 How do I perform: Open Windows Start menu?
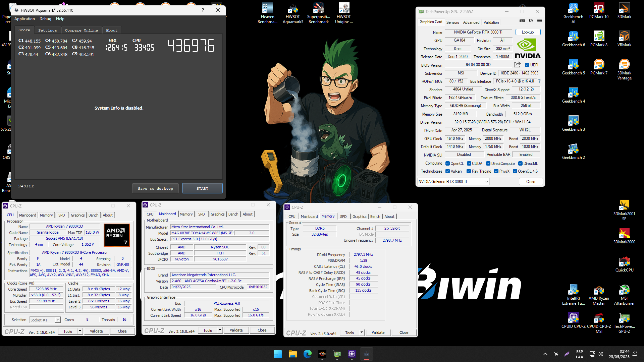click(278, 354)
